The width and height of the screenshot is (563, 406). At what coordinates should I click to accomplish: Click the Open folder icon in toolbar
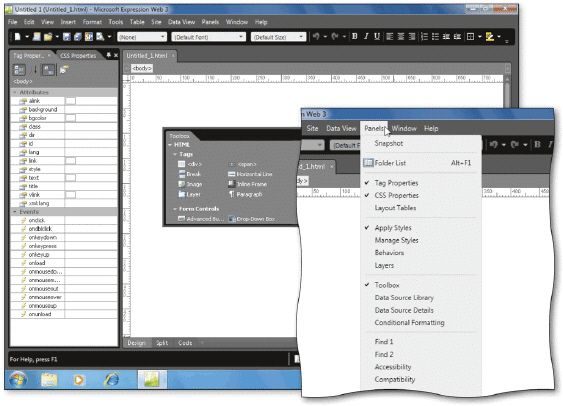point(48,37)
